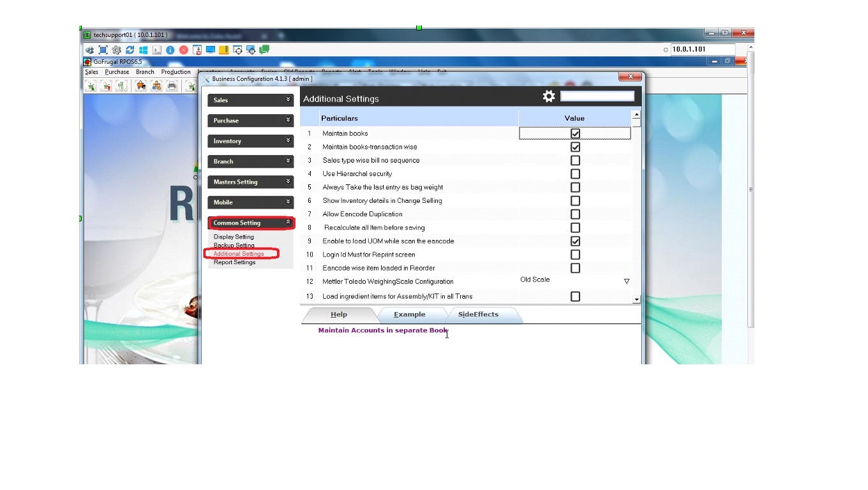868x490 pixels.
Task: Expand the Masters Setting section
Action: [x=251, y=182]
